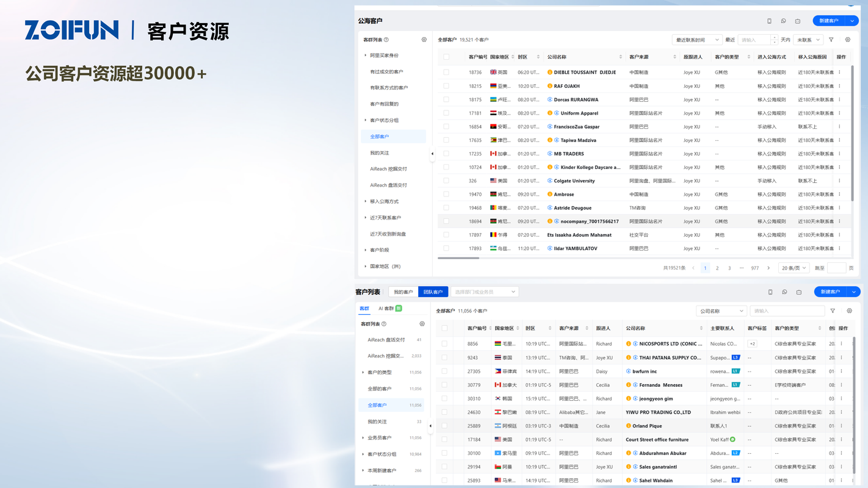Expand the 业务员客户 tree group

364,437
